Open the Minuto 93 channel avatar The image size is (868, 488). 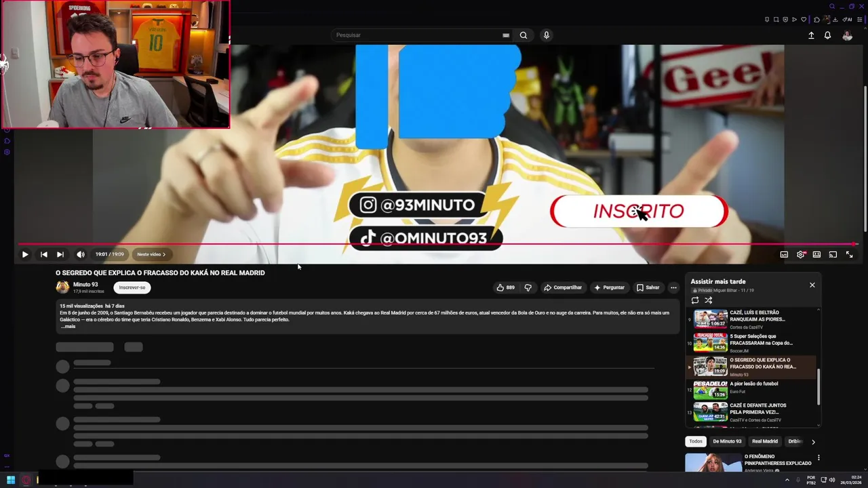62,287
